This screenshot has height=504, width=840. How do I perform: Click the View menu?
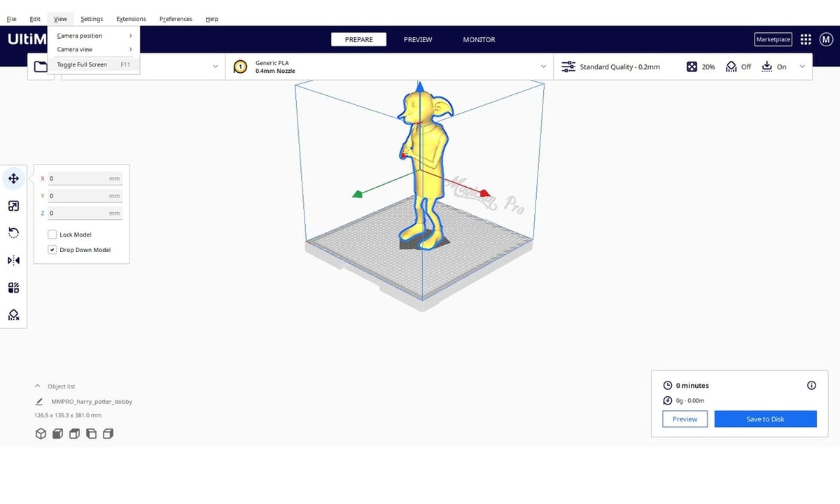point(61,19)
